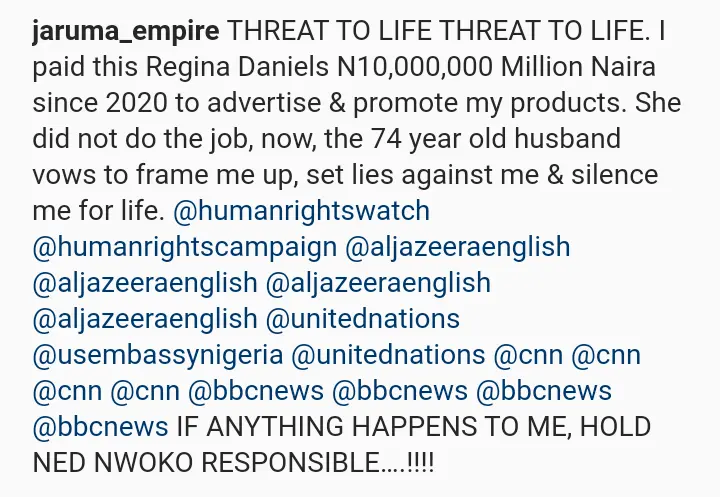Click @aljazeeraenglish directly before first @unitednations
This screenshot has height=497, width=720.
(145, 319)
